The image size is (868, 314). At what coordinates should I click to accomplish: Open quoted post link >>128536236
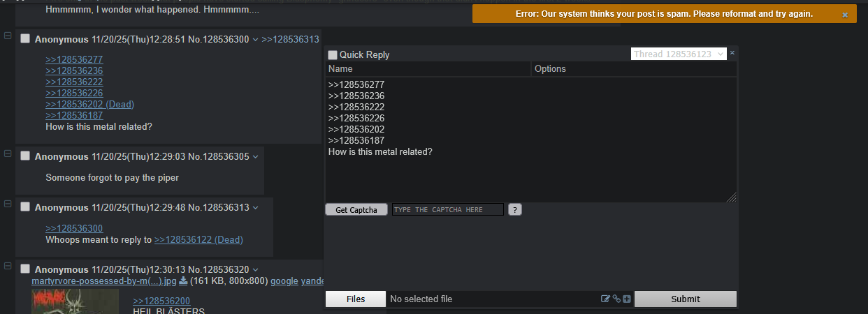[x=74, y=70]
